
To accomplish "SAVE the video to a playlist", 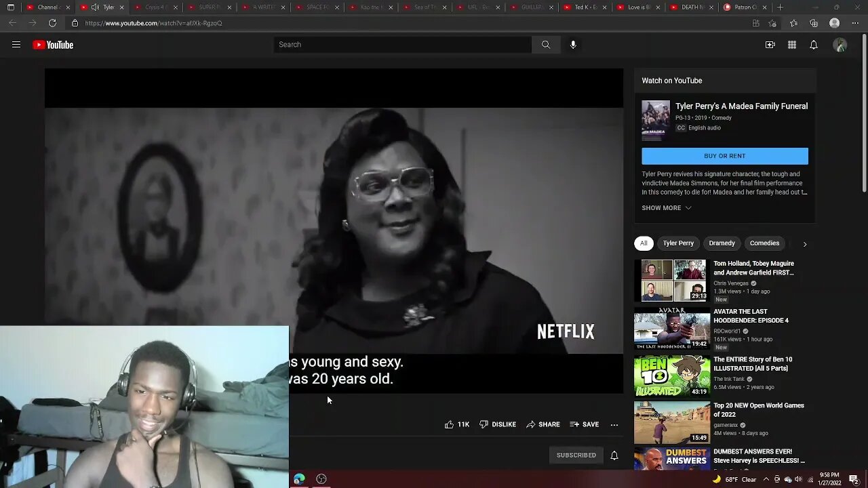I will point(585,424).
